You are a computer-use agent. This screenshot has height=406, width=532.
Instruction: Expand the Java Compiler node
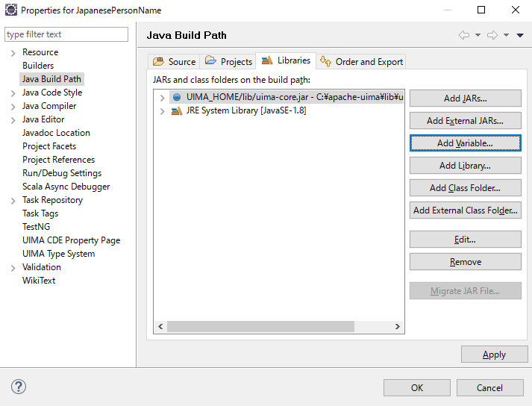pos(13,107)
